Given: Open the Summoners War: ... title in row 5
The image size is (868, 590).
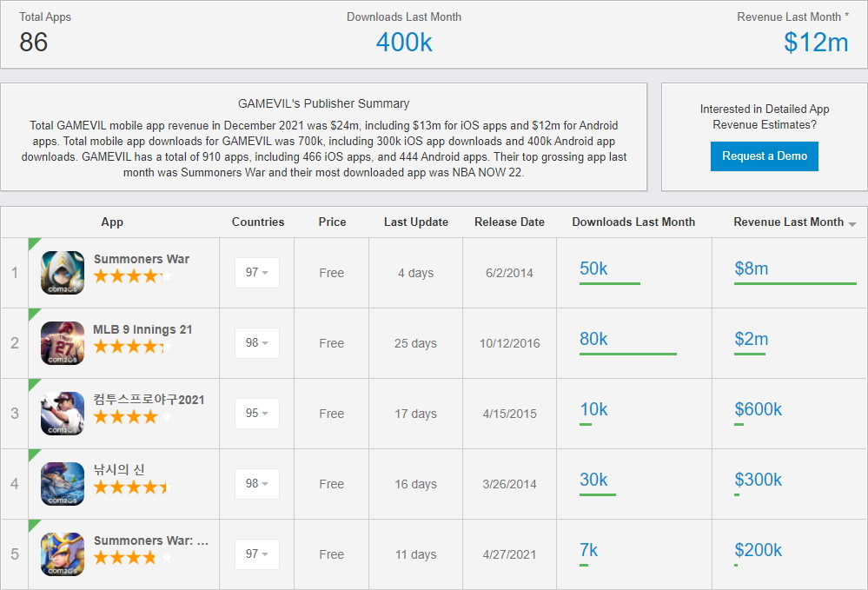Looking at the screenshot, I should [x=151, y=540].
